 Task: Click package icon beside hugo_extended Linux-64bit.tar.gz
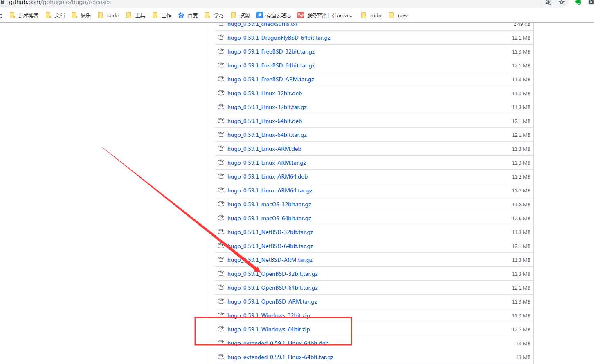point(221,357)
